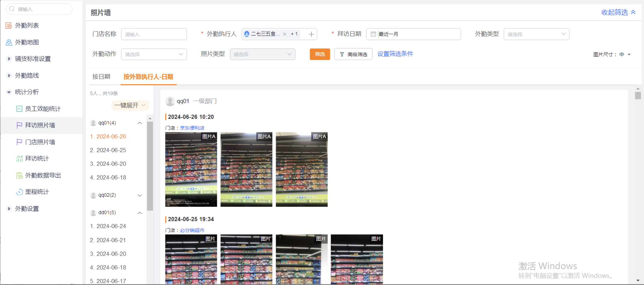Image resolution: width=644 pixels, height=285 pixels.
Task: Expand the 外勤路线 menu
Action: click(9, 75)
